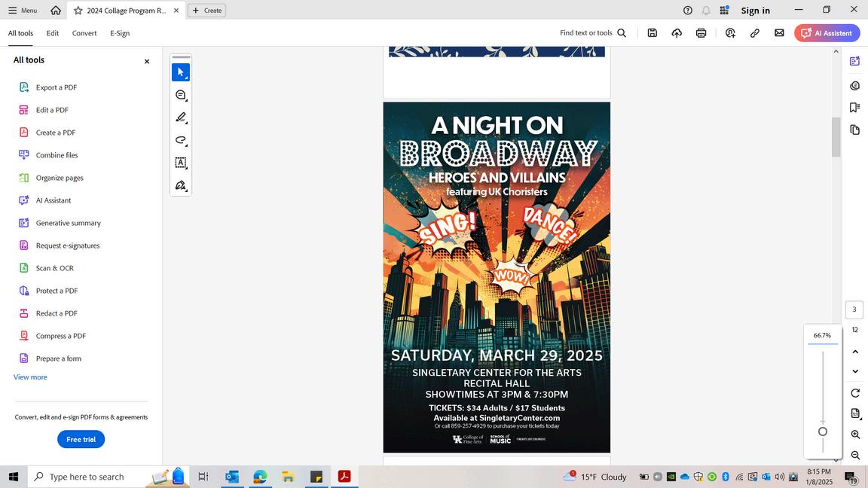This screenshot has width=868, height=488.
Task: Print the current document
Action: coord(701,33)
